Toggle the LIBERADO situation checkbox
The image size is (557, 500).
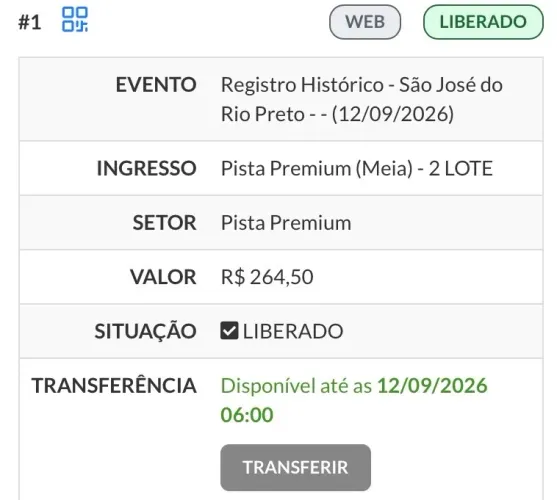(229, 331)
